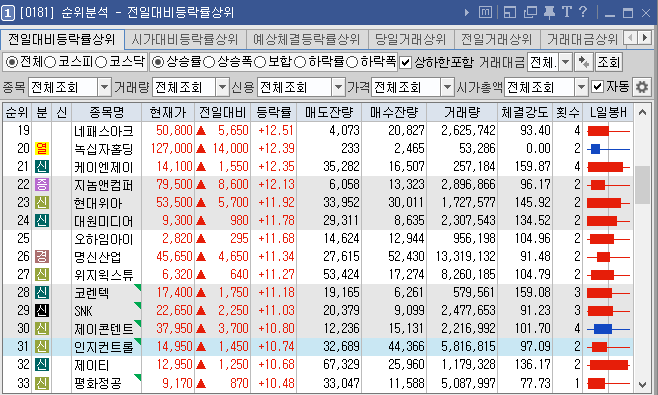Screen dimensions: 658x395
Task: Select the 평화정공 stock name
Action: [x=98, y=383]
